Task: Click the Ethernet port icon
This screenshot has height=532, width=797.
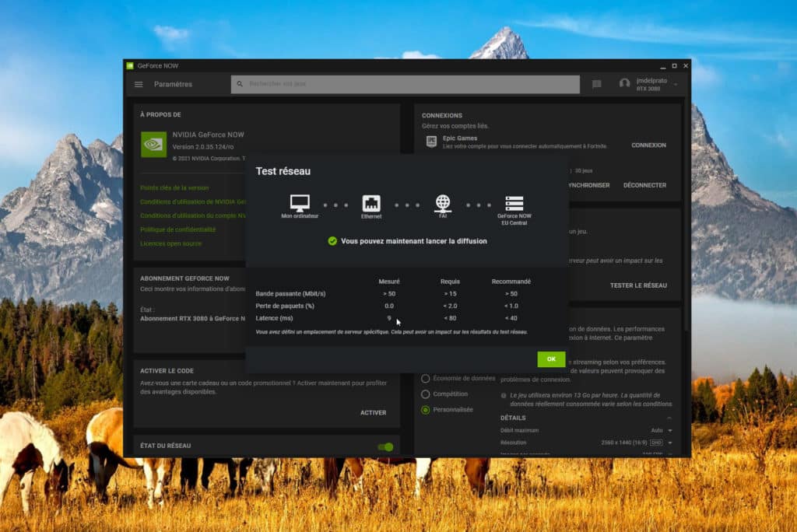Action: [x=371, y=203]
